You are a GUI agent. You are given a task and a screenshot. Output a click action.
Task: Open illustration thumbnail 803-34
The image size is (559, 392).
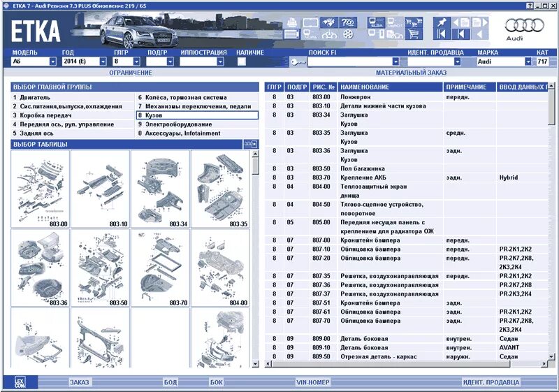(160, 189)
